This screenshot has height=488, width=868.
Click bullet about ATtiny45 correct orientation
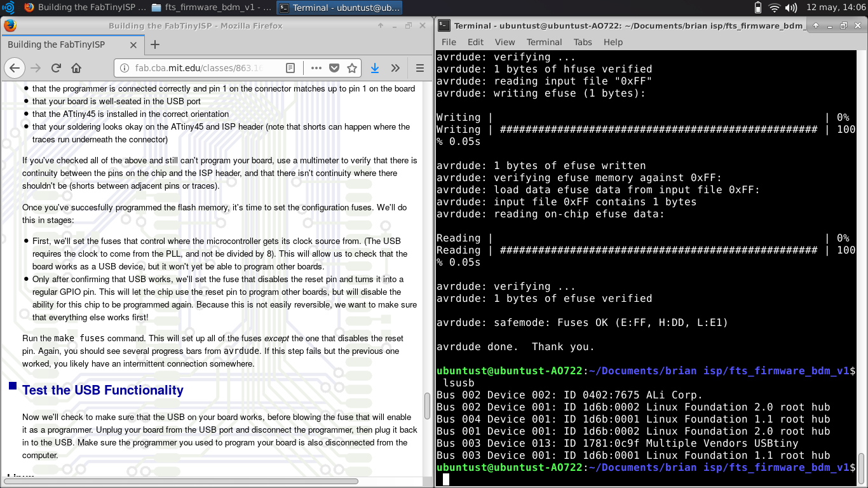130,114
